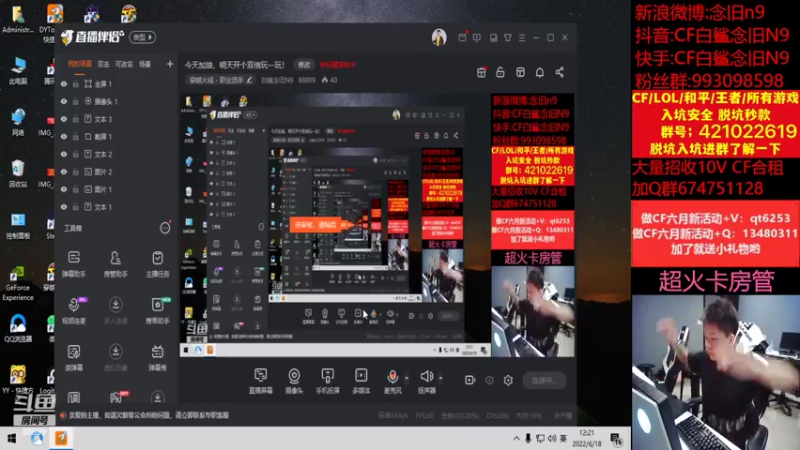Viewport: 800px width, 450px height.
Task: Toggle visibility of 图片 2 source
Action: 64,172
